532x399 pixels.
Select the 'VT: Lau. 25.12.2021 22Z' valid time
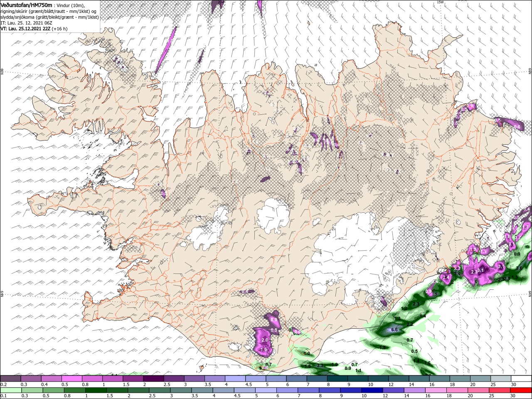25,29
